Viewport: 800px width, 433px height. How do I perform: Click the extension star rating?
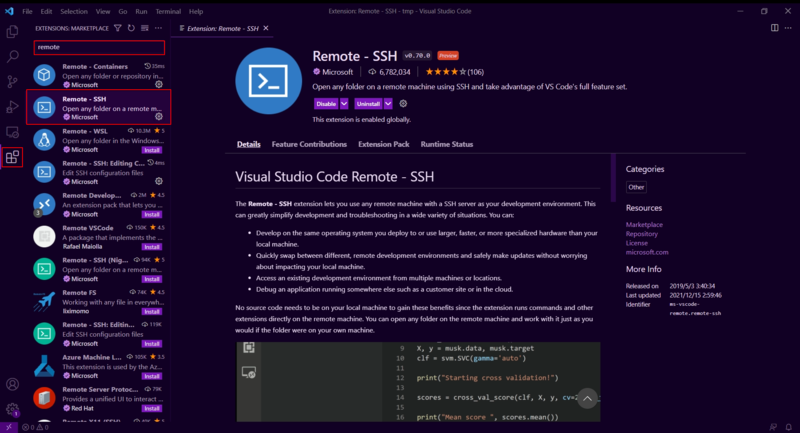point(446,72)
